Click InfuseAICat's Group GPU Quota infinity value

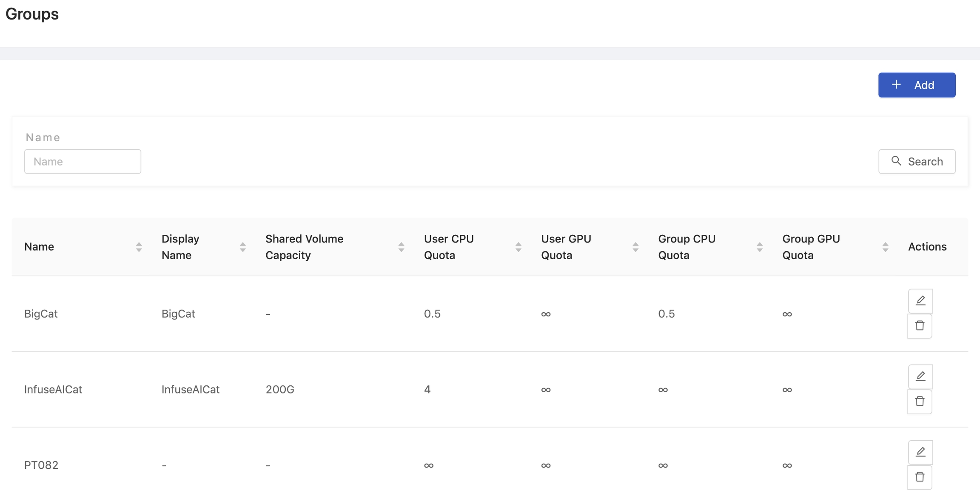[787, 390]
